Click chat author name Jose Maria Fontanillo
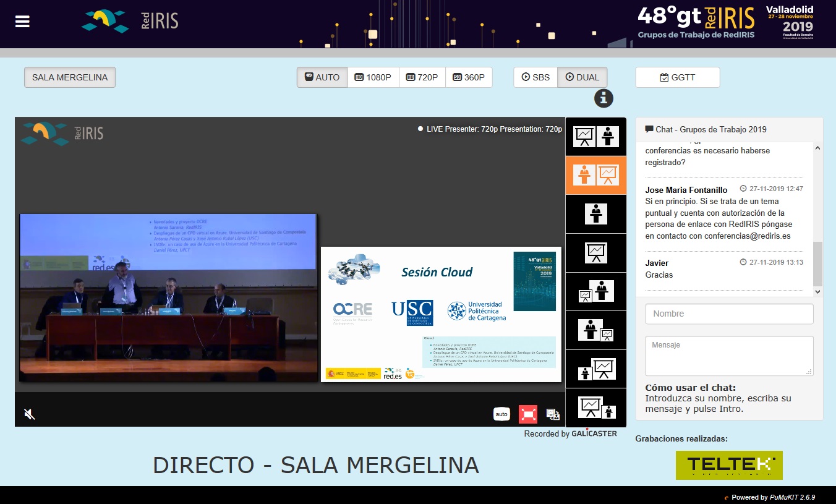 click(x=686, y=190)
